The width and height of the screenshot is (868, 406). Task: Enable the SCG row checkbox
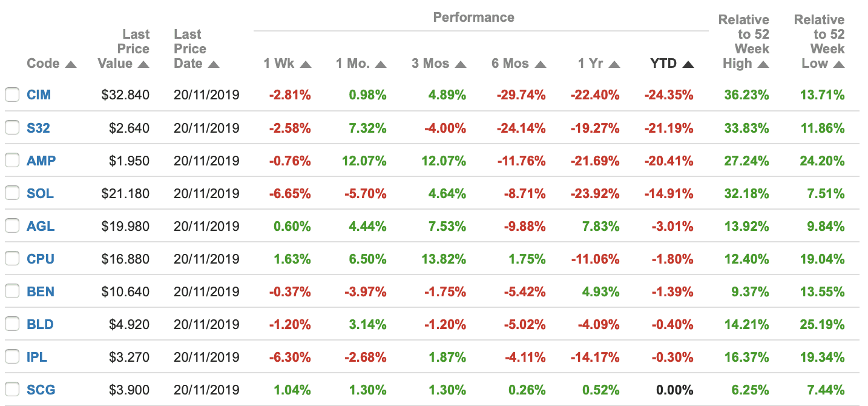click(12, 390)
